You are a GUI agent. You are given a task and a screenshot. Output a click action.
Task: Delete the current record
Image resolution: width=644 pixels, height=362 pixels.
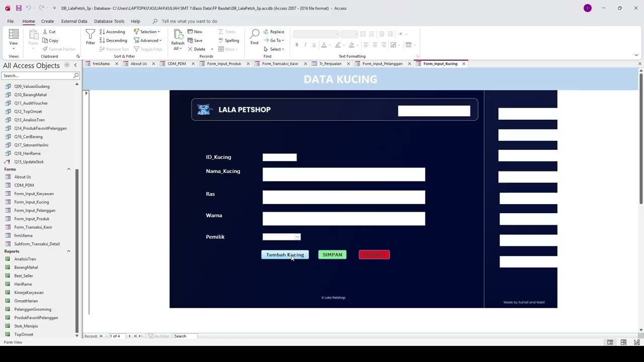(196, 49)
